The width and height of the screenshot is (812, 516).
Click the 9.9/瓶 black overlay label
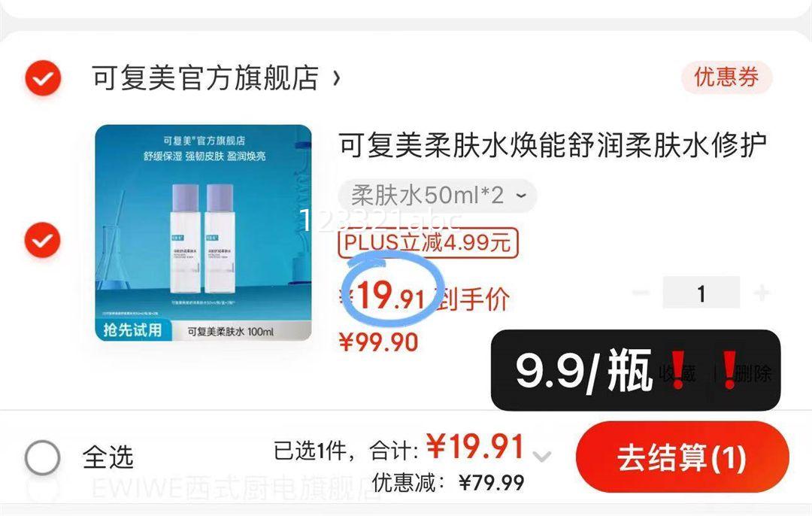(635, 370)
